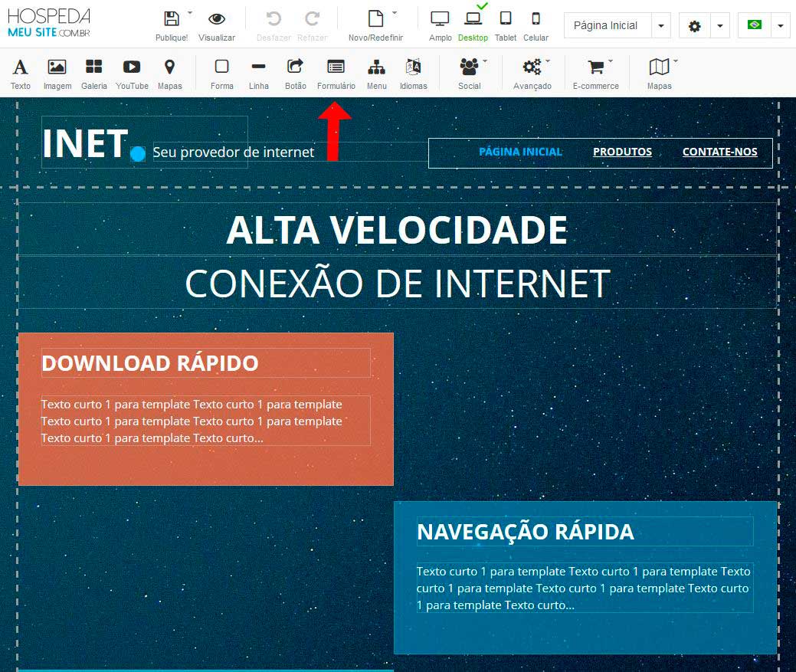
Task: Click the CONTATE-NOS nav link
Action: [x=720, y=152]
